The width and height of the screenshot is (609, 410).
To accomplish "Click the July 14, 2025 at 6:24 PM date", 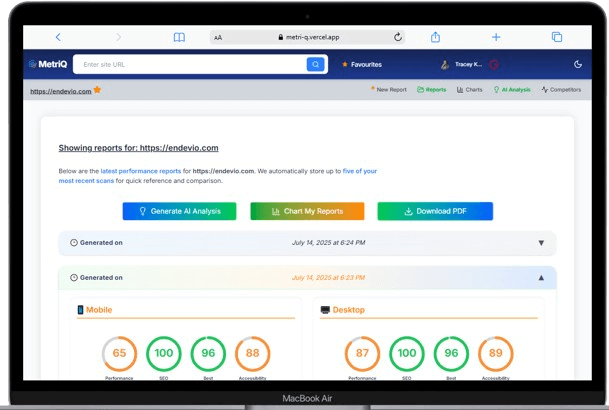I will (329, 243).
